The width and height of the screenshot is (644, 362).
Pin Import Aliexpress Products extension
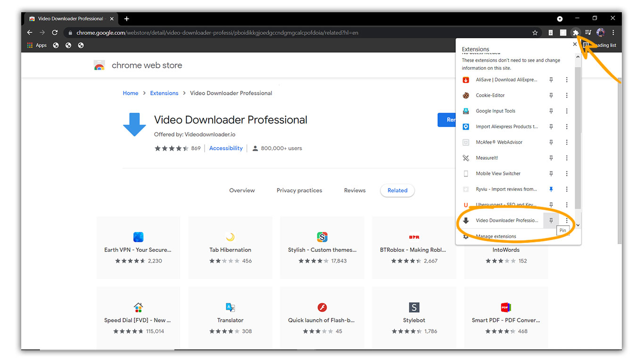click(551, 126)
